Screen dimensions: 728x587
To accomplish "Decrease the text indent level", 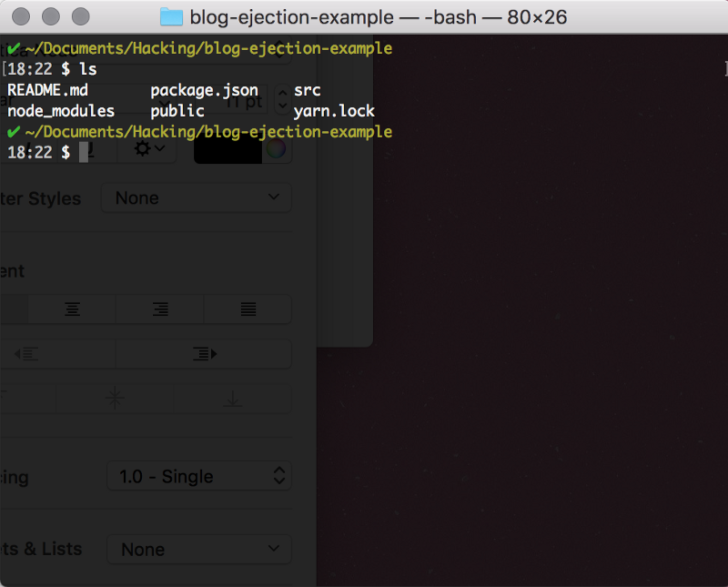I will coord(27,353).
